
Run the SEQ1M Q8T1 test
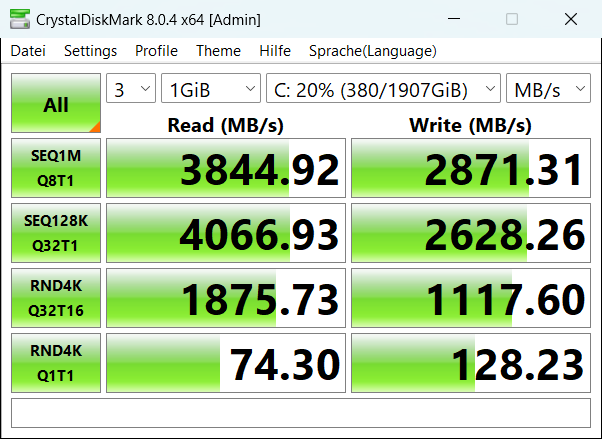pyautogui.click(x=56, y=168)
